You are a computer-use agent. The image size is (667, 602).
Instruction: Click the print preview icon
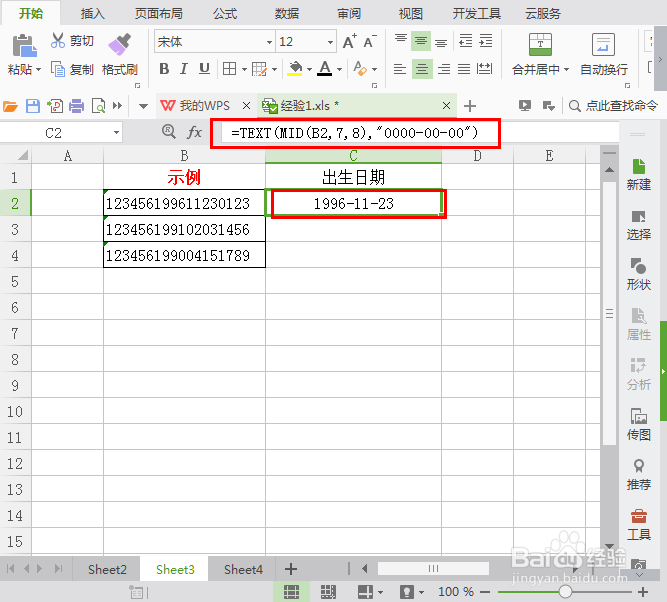pyautogui.click(x=99, y=106)
